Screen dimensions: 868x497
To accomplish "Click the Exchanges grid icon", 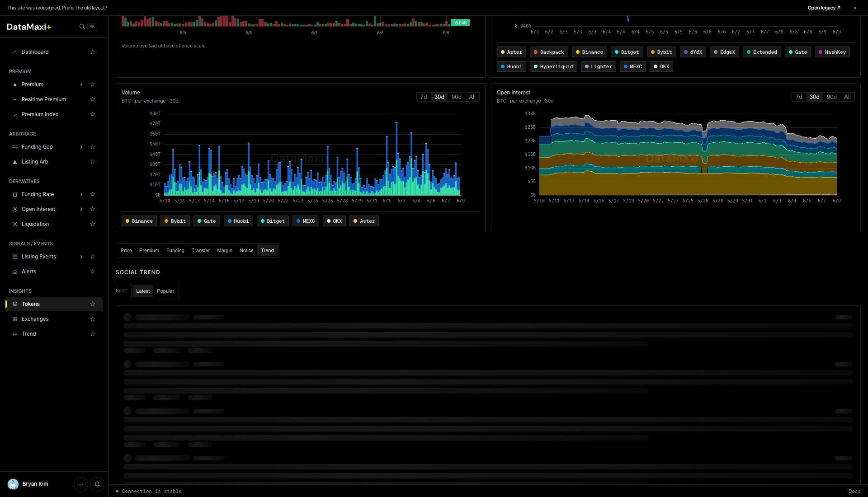I will 15,319.
